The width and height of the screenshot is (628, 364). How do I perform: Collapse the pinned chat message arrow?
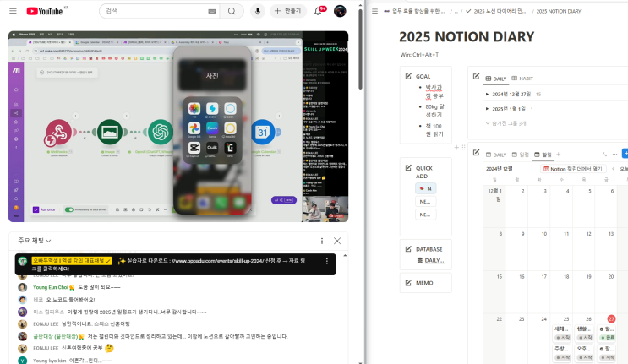tap(345, 255)
